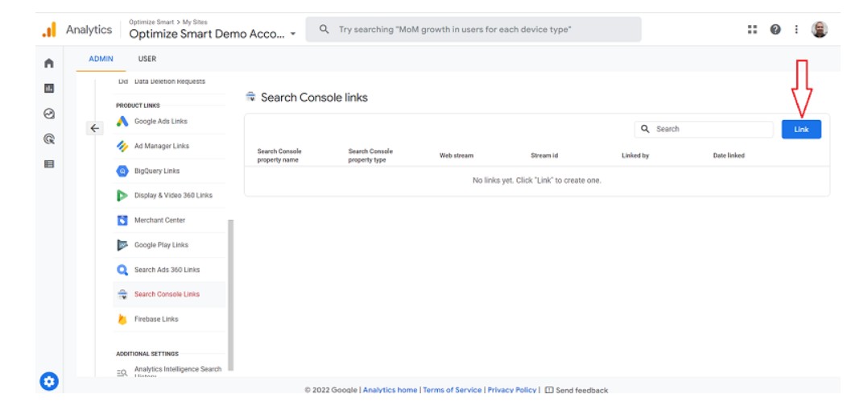Image resolution: width=868 pixels, height=411 pixels.
Task: Select Google Ads Links menu item
Action: click(x=169, y=122)
